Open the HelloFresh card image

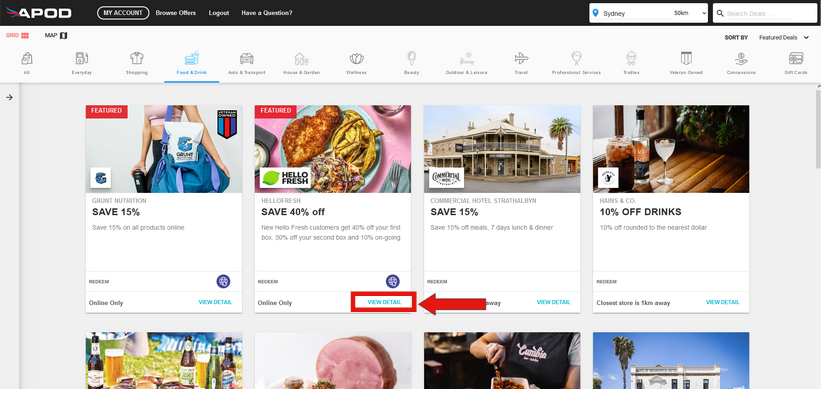tap(333, 149)
